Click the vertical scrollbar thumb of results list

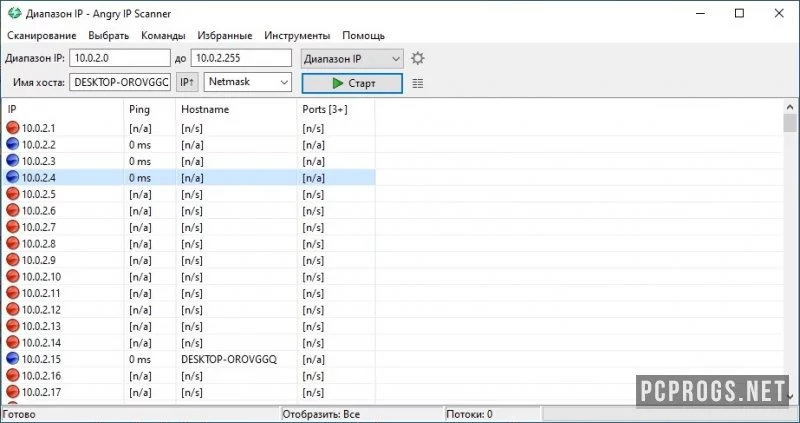pos(790,123)
